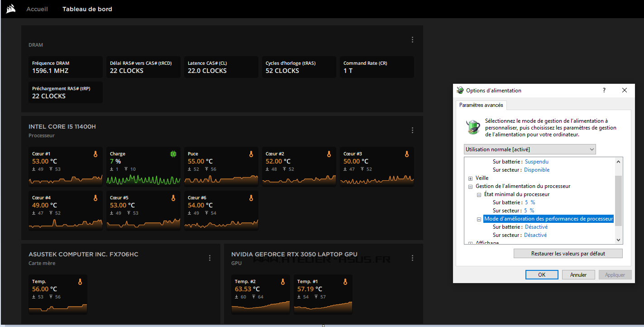Click the Corsair sails logo
Screen dimensions: 644x327
tap(11, 9)
